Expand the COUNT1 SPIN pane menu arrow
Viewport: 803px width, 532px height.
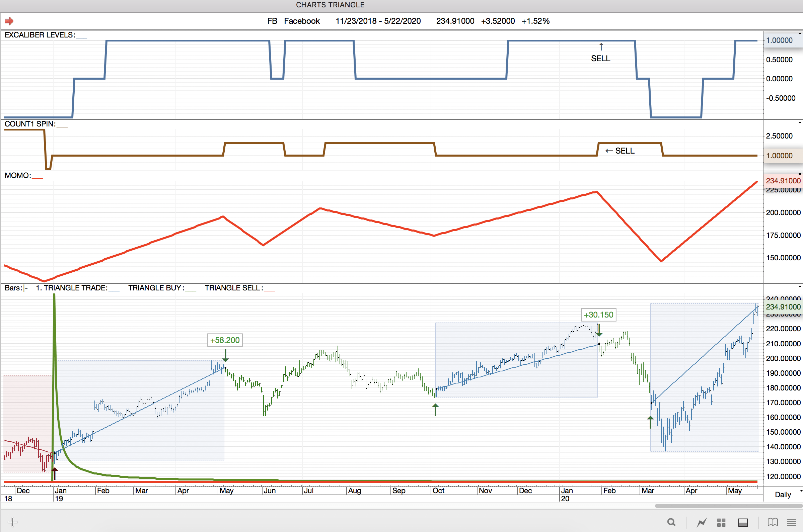pos(800,123)
